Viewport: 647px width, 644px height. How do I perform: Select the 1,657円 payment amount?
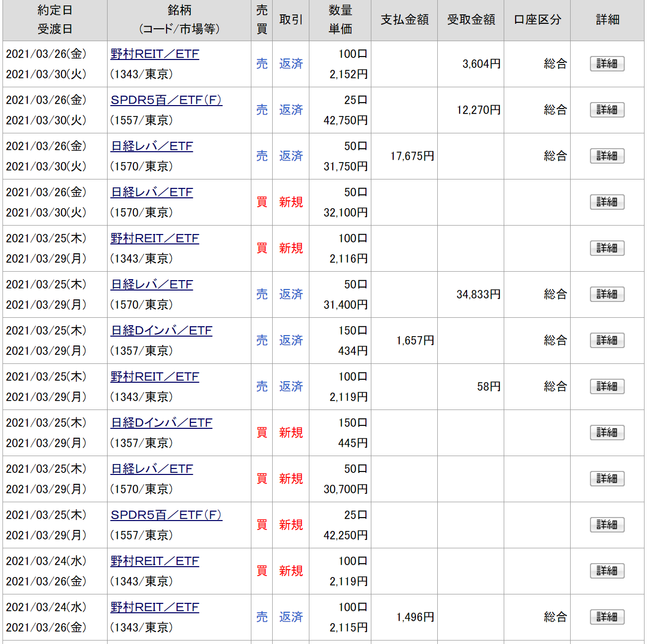415,341
